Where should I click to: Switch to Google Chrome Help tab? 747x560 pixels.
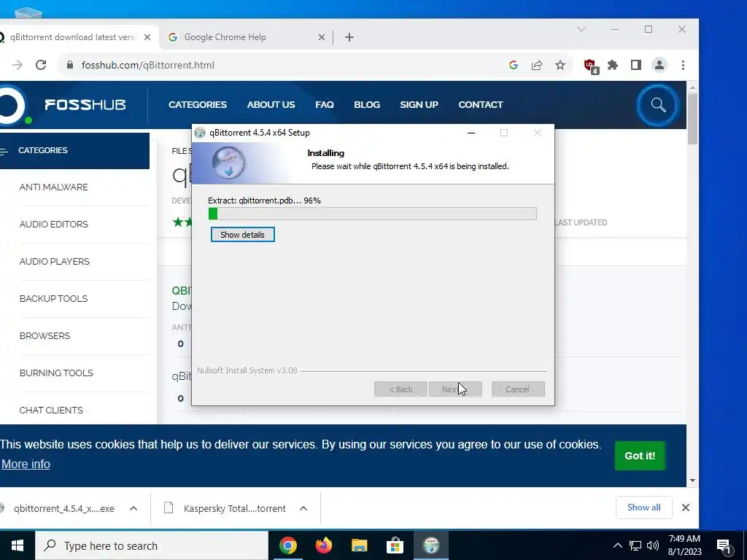tap(247, 37)
